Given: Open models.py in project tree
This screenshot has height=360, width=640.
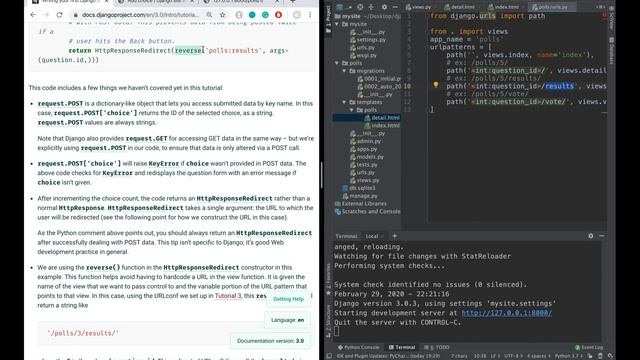Looking at the screenshot, I should tap(367, 157).
